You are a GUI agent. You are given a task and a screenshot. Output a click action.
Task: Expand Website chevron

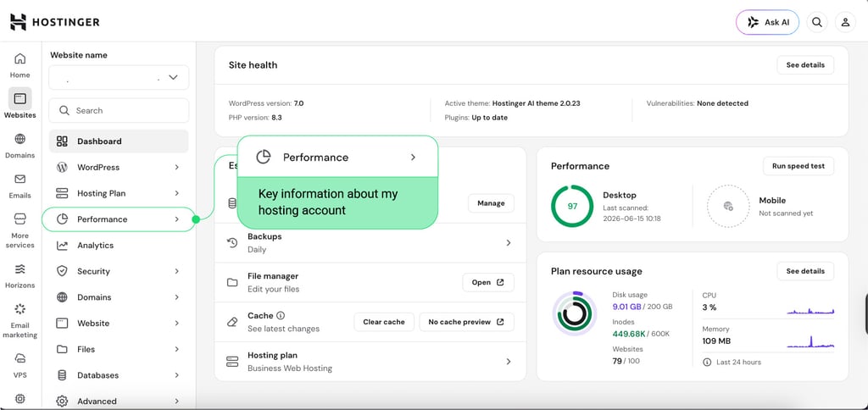click(176, 323)
